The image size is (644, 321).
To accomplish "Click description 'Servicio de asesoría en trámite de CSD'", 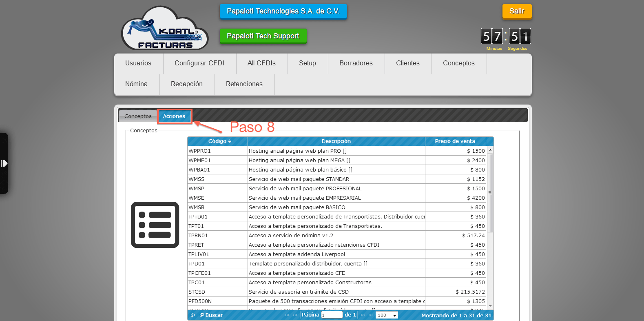I will [x=299, y=292].
